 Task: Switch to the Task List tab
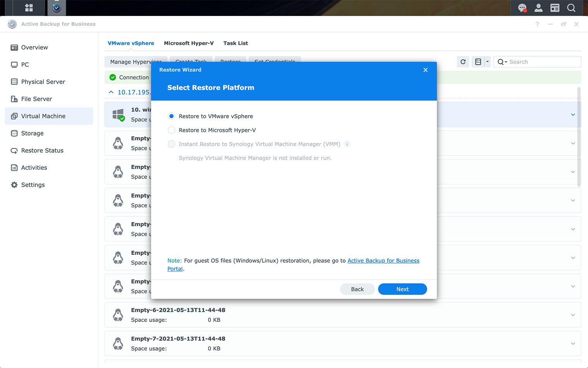pyautogui.click(x=236, y=43)
